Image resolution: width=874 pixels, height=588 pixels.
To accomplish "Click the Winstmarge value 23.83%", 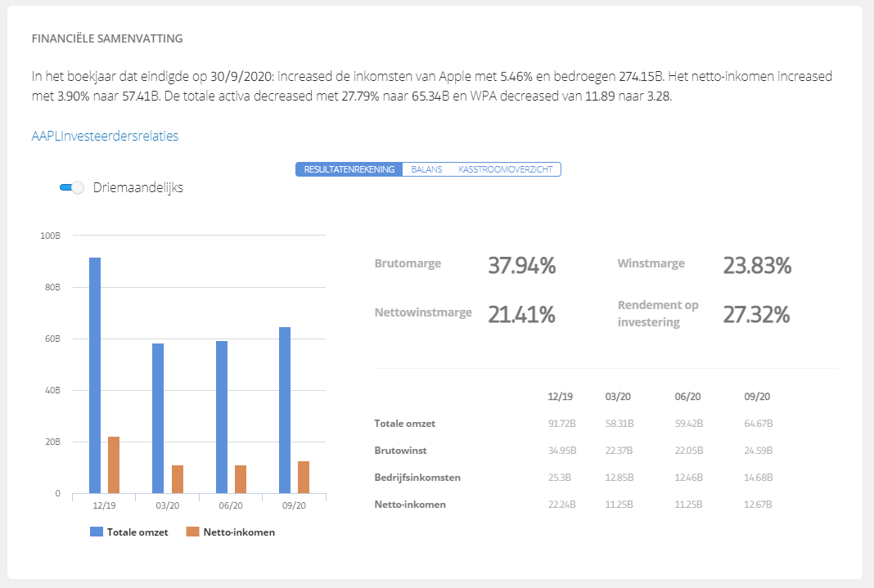I will click(x=757, y=266).
